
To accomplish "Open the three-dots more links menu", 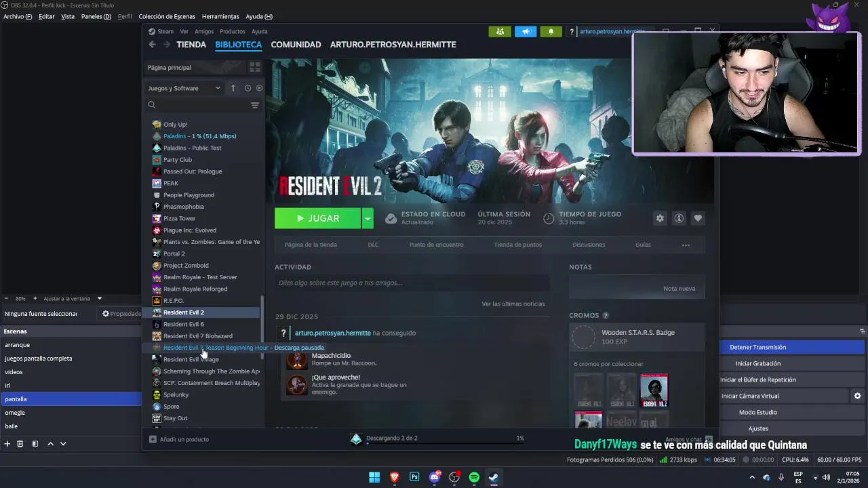I will click(686, 245).
